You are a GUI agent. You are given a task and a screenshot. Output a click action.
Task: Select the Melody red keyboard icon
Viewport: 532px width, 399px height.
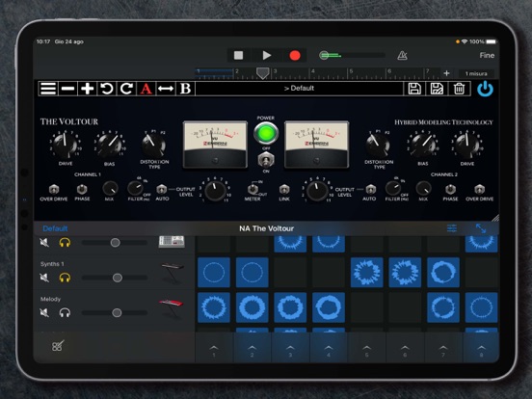[171, 307]
